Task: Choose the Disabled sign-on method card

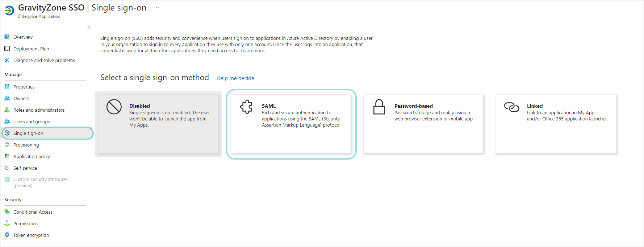Action: pyautogui.click(x=158, y=124)
